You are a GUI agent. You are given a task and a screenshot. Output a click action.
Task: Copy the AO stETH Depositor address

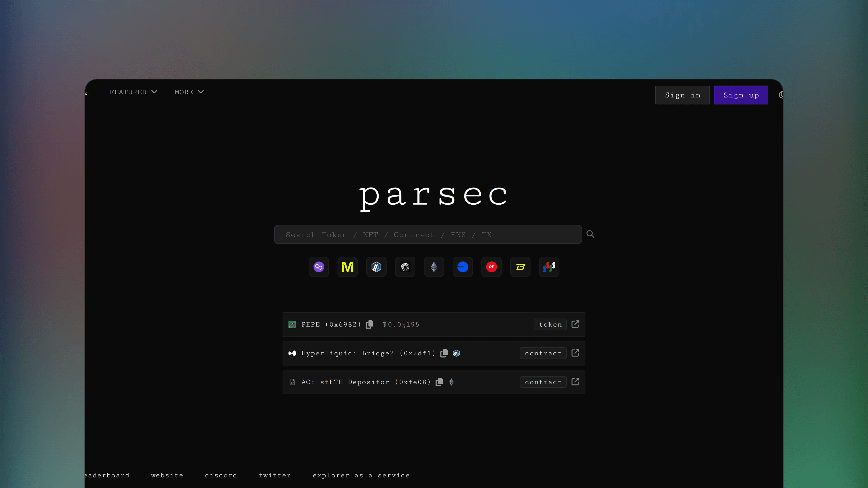click(x=439, y=382)
